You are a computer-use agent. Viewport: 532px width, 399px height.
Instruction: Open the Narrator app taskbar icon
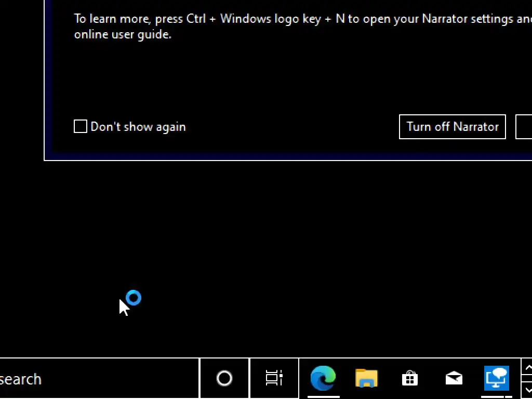pyautogui.click(x=497, y=378)
